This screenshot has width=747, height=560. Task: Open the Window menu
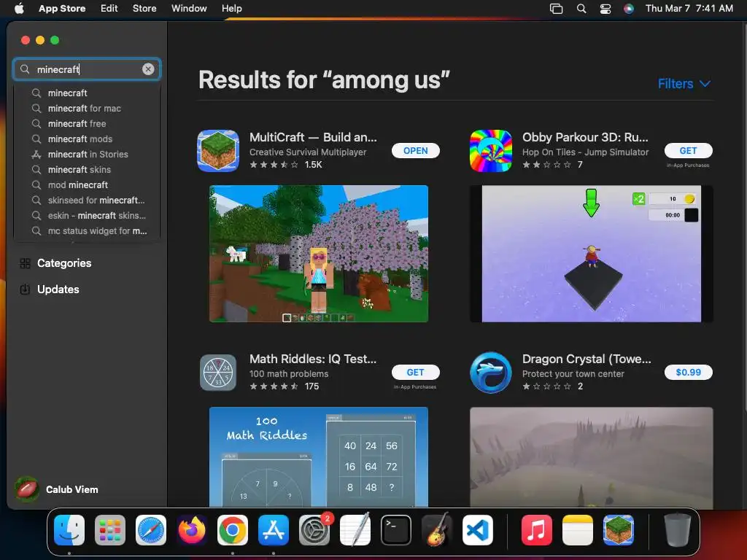click(x=189, y=8)
